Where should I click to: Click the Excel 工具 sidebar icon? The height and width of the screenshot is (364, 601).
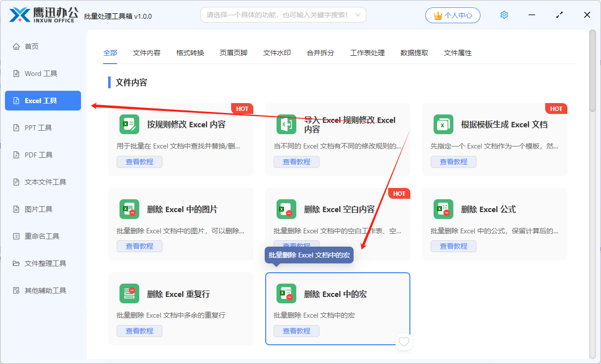[x=16, y=101]
